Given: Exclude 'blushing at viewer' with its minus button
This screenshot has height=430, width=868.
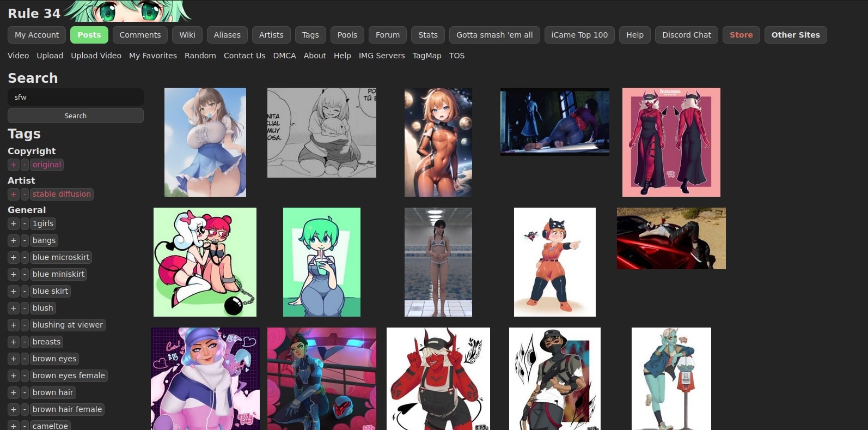Looking at the screenshot, I should click(x=25, y=325).
